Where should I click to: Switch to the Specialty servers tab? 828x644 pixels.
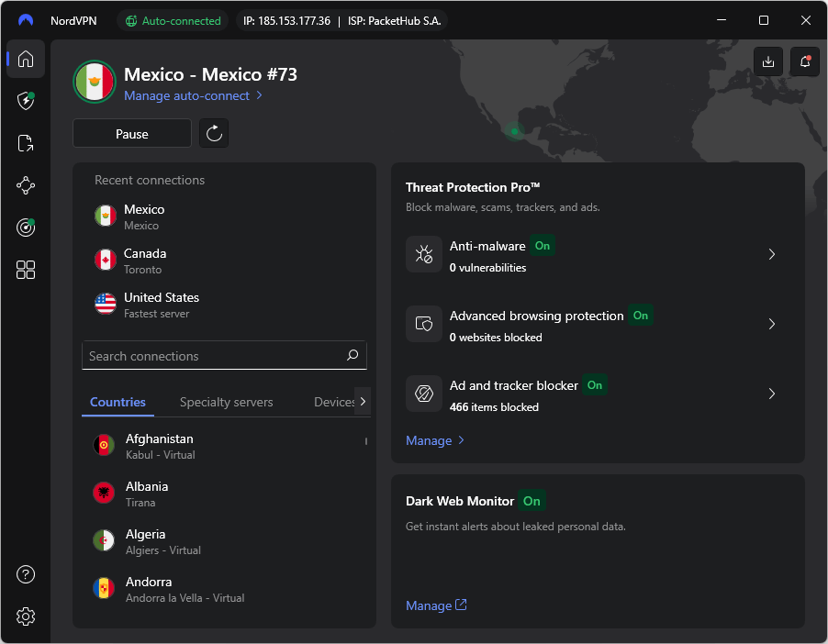pos(226,402)
